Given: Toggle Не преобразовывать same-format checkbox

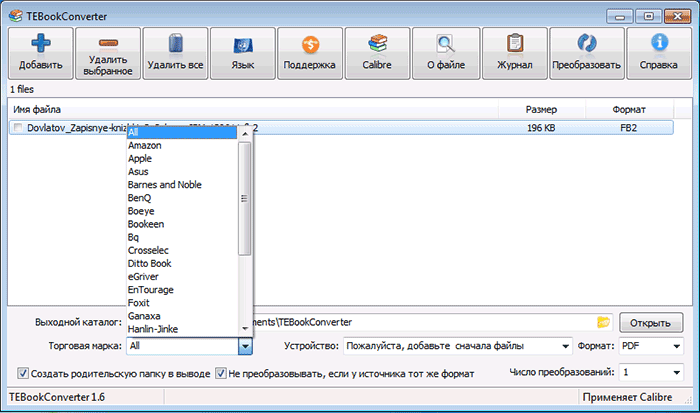Looking at the screenshot, I should pos(221,373).
